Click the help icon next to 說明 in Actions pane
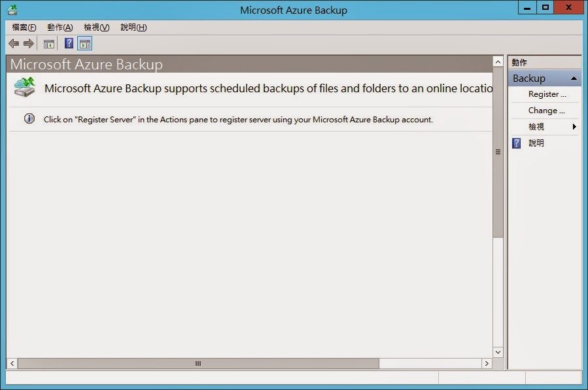The height and width of the screenshot is (390, 588). [517, 143]
